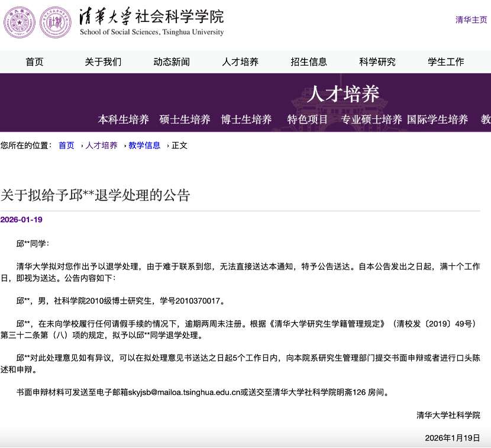Click 首页 in the breadcrumb trail

coord(65,145)
